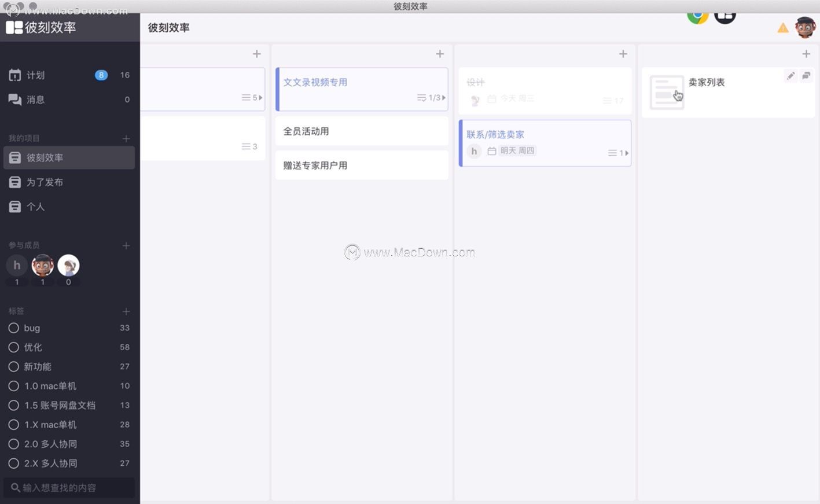Add a card in the 文文录视频专用 column
This screenshot has height=504, width=820.
click(440, 54)
